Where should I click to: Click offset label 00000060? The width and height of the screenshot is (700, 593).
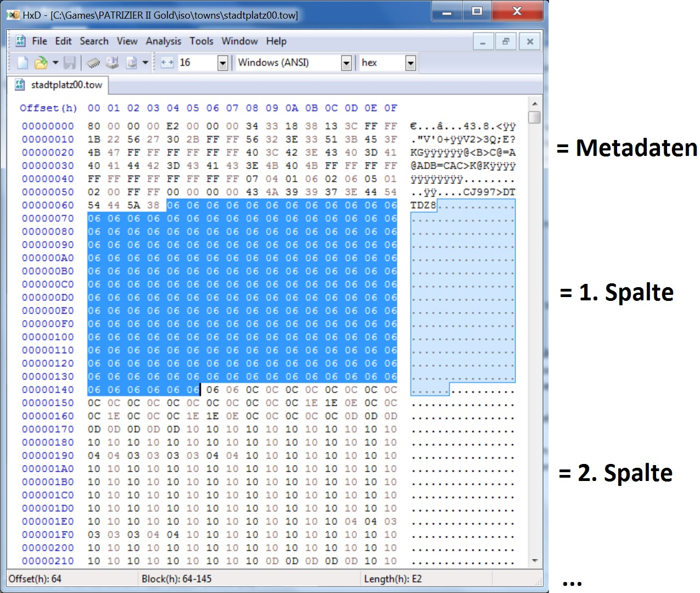48,205
